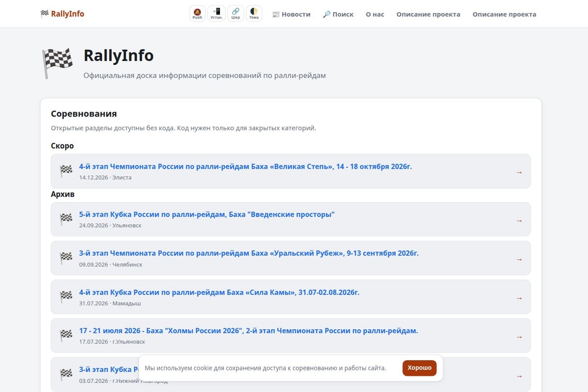
Task: Open the О нас page
Action: tap(375, 14)
